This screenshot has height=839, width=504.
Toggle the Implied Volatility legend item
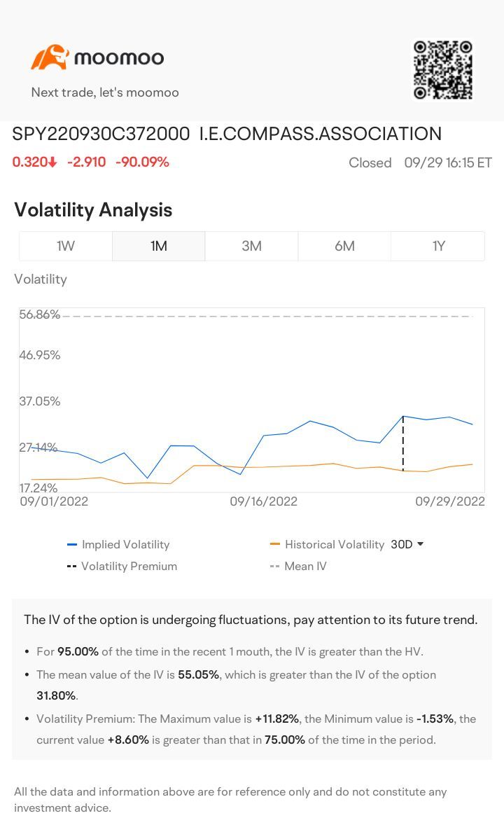[125, 544]
